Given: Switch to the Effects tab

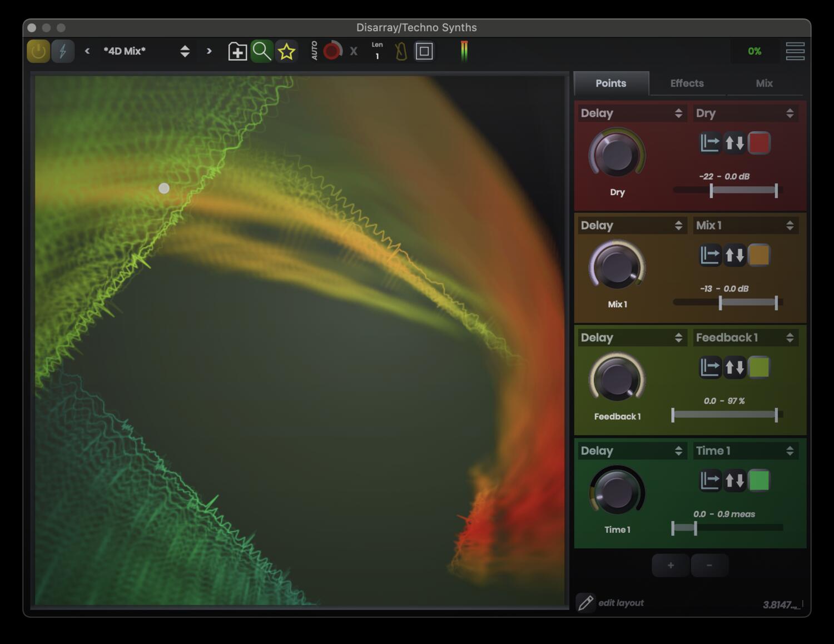Looking at the screenshot, I should [687, 83].
